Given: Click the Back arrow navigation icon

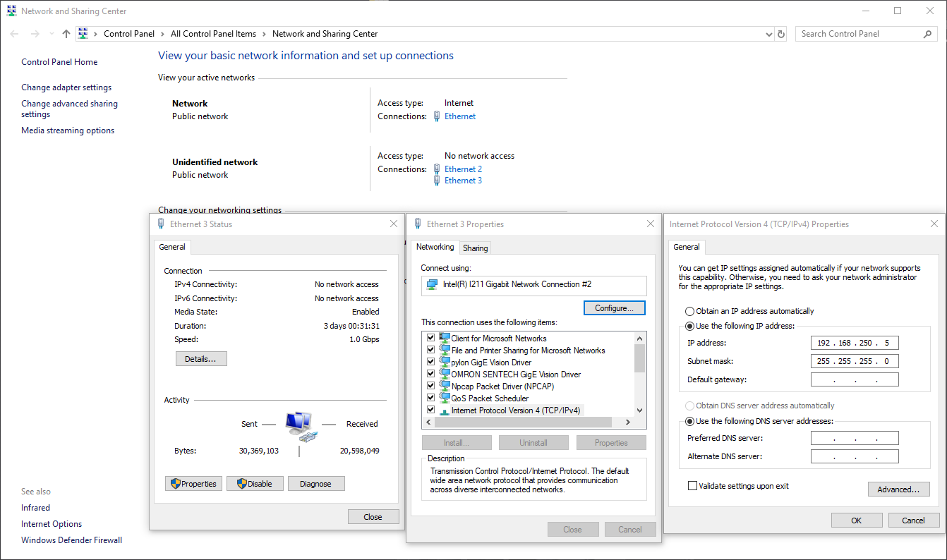Looking at the screenshot, I should (15, 34).
